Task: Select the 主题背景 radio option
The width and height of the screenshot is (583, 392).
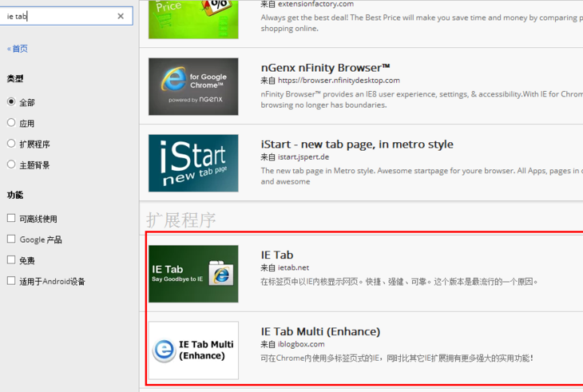Action: point(11,164)
